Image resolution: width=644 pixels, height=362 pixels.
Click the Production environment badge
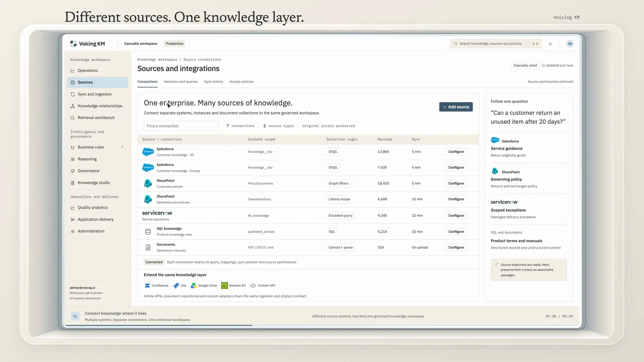click(174, 44)
